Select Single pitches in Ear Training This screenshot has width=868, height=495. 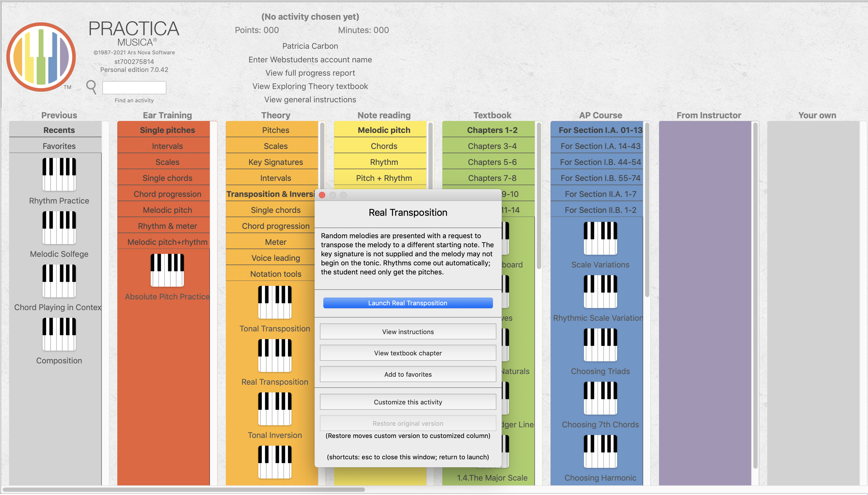[164, 130]
